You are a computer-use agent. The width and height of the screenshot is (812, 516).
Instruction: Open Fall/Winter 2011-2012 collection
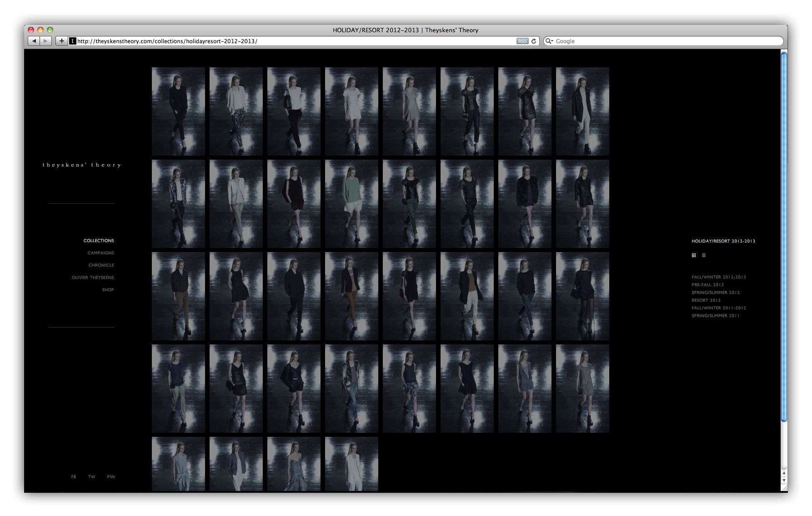point(719,308)
